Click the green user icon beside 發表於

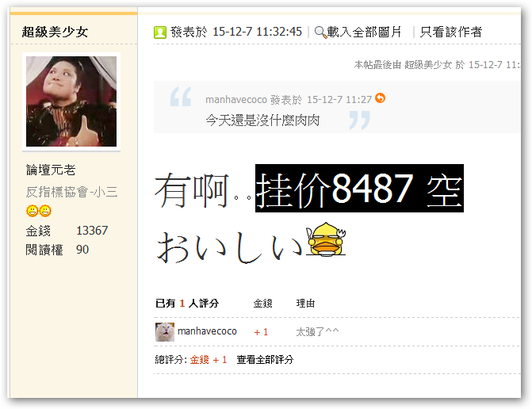point(160,32)
